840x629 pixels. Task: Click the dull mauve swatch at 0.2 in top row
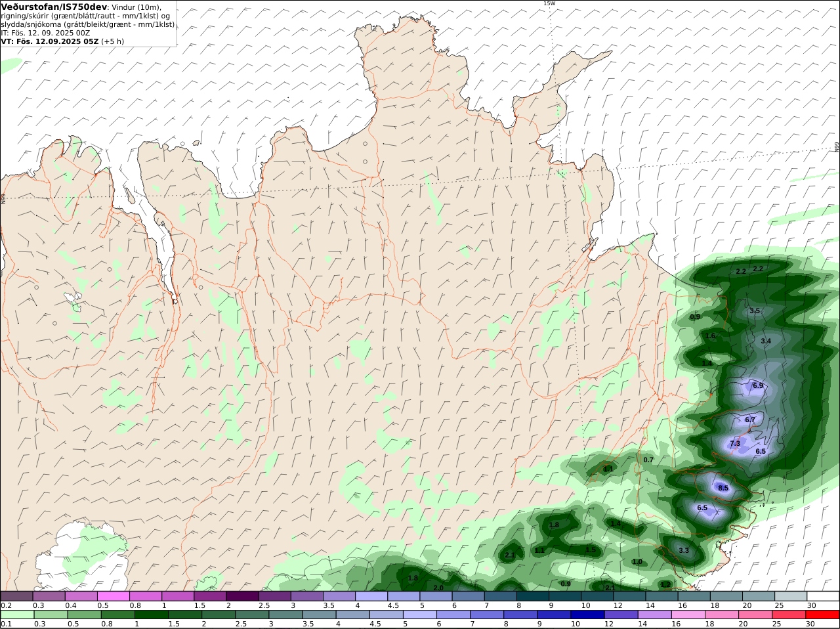coord(16,596)
